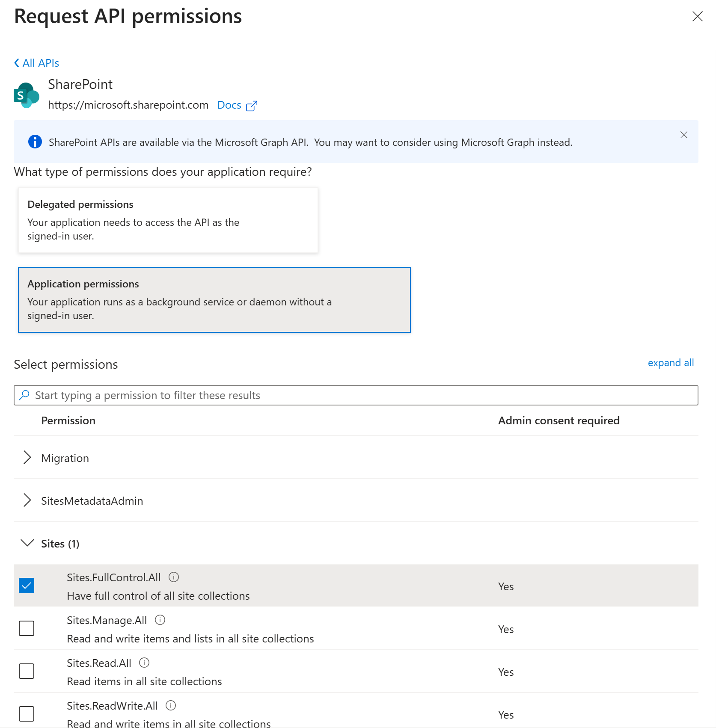Viewport: 716px width, 728px height.
Task: Uncheck the Sites.FullControl.All permission
Action: coord(27,585)
